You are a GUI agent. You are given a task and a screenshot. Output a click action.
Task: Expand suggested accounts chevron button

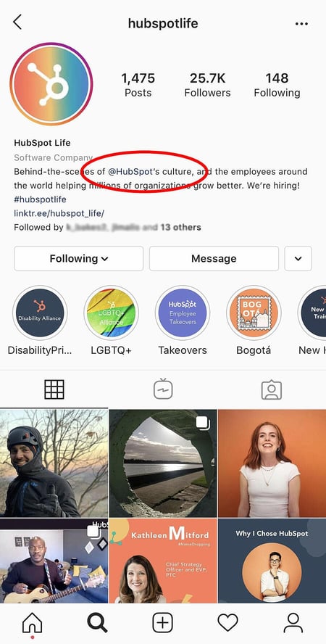pyautogui.click(x=298, y=258)
